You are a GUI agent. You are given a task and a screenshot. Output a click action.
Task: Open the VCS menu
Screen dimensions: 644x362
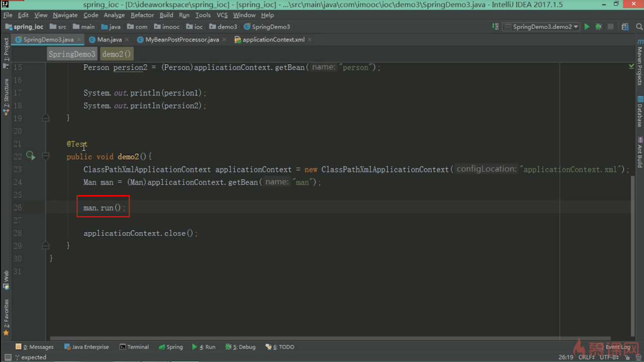click(222, 15)
